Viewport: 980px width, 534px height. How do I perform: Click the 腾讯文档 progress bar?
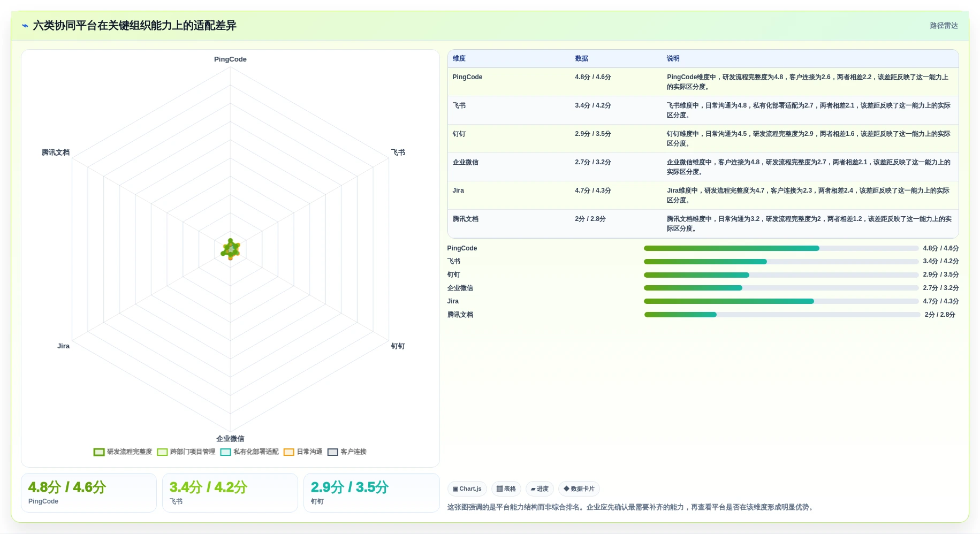pyautogui.click(x=782, y=315)
